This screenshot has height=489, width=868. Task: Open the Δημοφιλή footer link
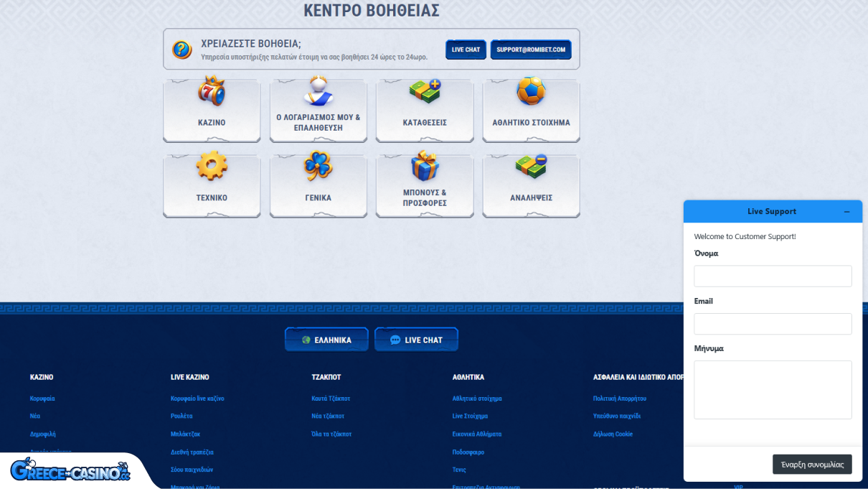point(43,434)
